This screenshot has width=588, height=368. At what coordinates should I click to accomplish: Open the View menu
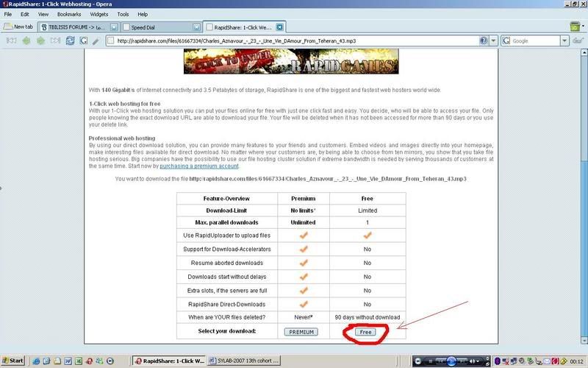coord(43,14)
